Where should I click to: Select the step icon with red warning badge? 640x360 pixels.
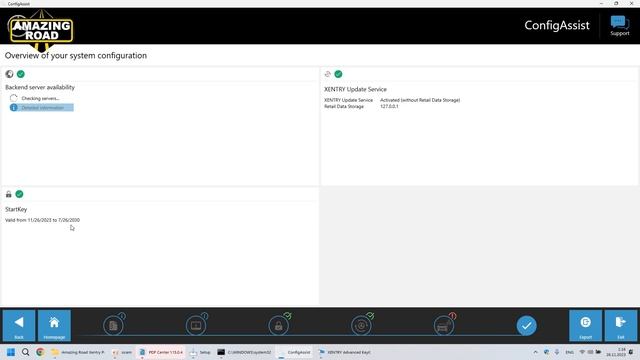pos(444,325)
